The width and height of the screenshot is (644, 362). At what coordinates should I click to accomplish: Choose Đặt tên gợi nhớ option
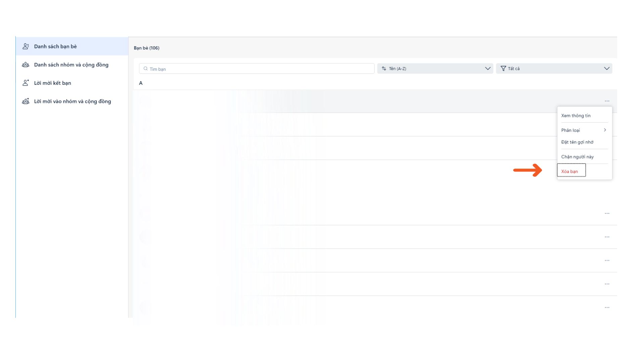584,142
